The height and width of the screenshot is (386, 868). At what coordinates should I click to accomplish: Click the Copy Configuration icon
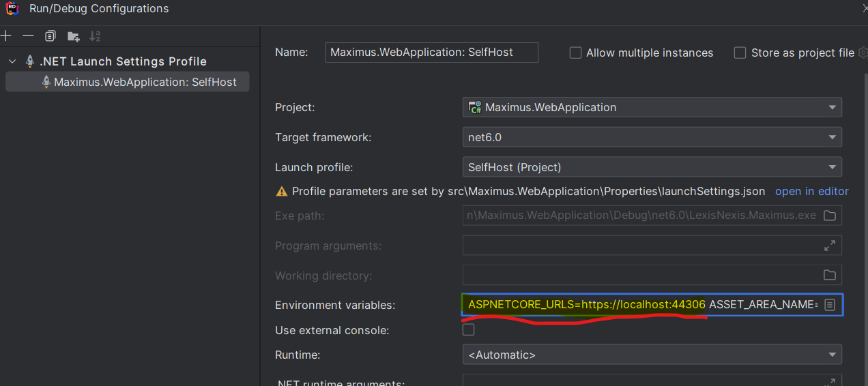[x=50, y=35]
